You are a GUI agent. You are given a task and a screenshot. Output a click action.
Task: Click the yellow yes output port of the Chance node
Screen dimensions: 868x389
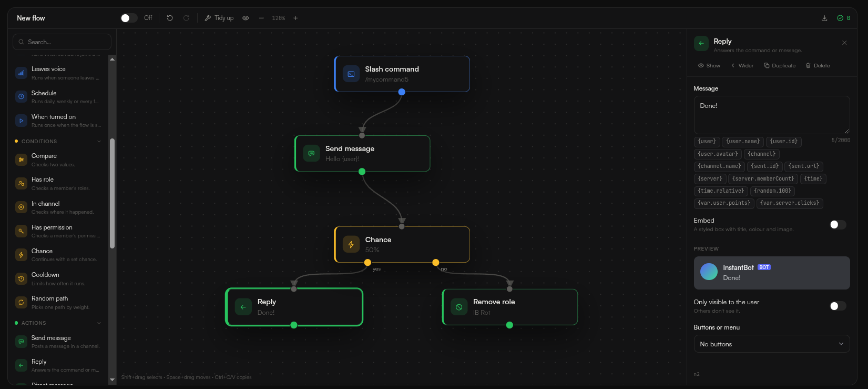[367, 262]
